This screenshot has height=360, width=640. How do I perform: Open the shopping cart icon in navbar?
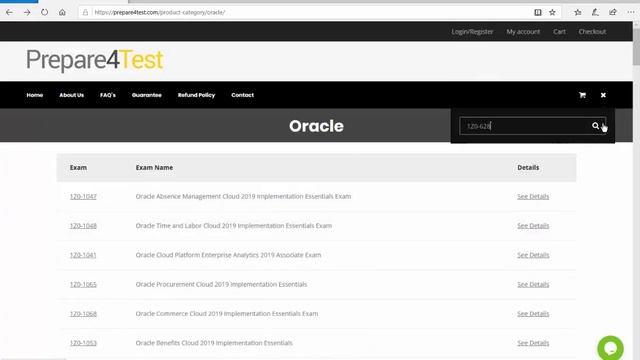tap(582, 95)
